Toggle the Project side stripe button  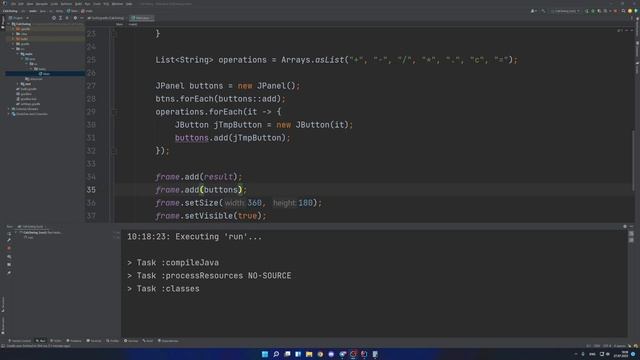point(3,22)
